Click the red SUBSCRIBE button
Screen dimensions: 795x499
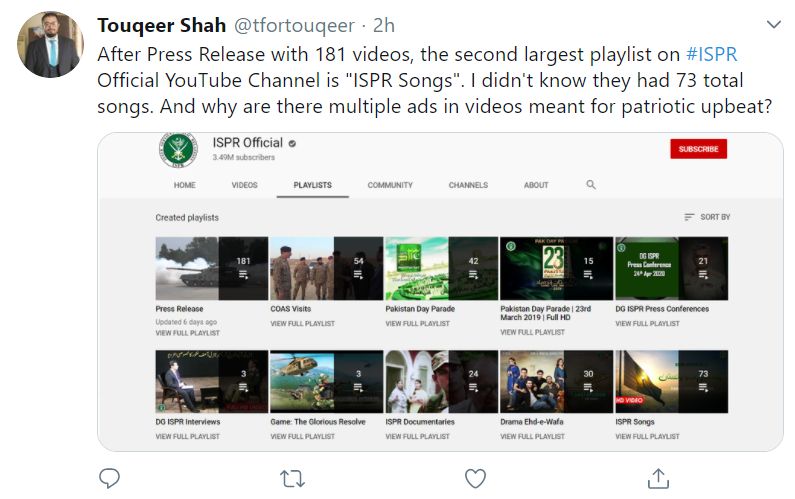pyautogui.click(x=698, y=149)
